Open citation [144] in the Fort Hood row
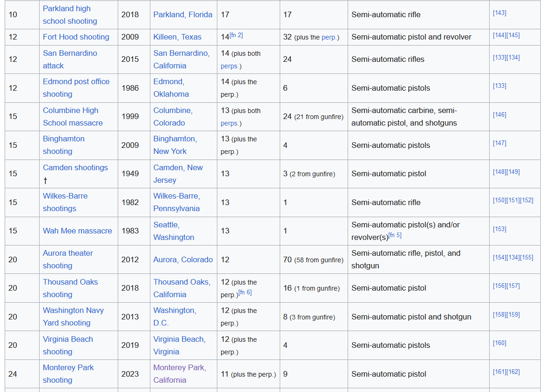The width and height of the screenshot is (545, 392). pos(499,35)
